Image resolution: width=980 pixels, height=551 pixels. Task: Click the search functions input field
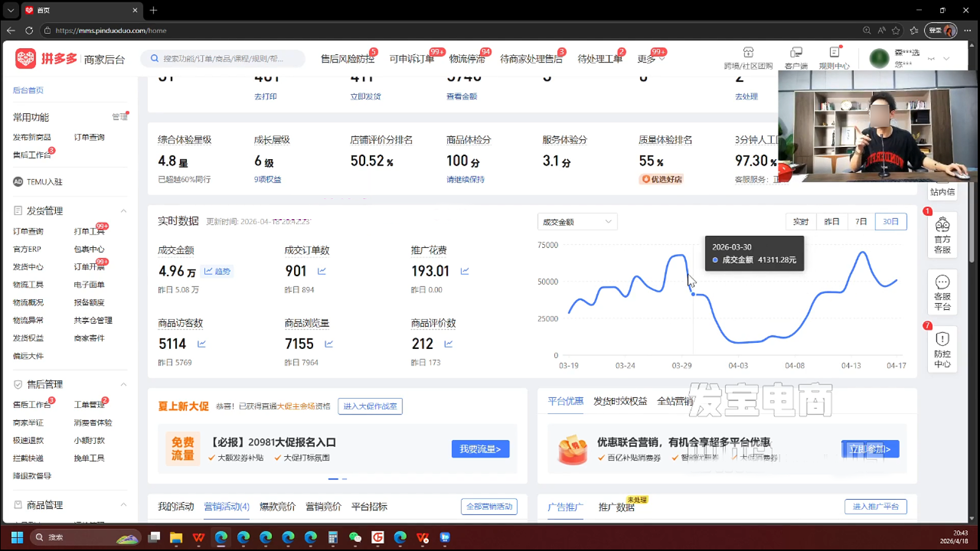pyautogui.click(x=227, y=59)
